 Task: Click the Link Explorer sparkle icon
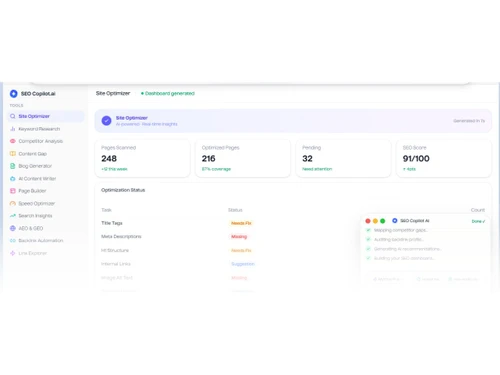(13, 253)
